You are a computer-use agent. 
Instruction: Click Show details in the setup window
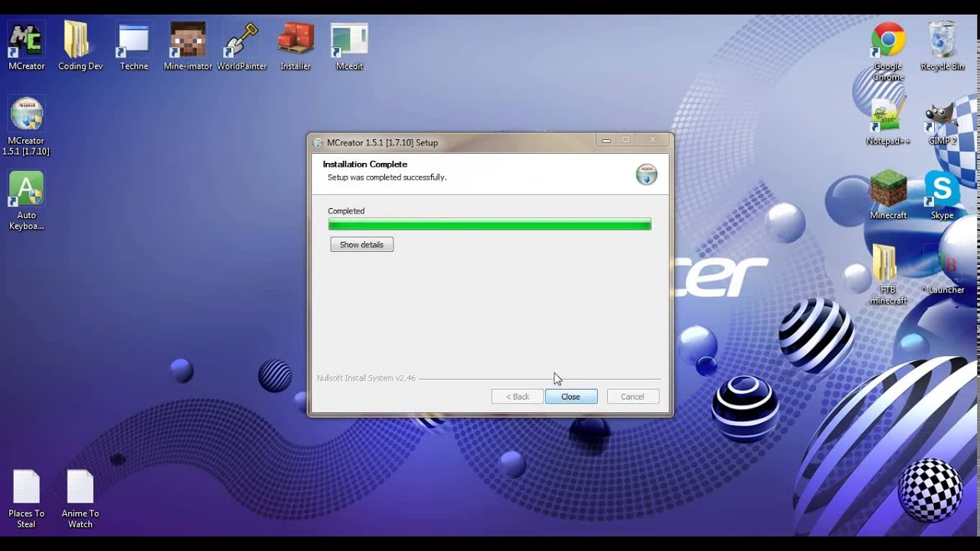pos(361,244)
